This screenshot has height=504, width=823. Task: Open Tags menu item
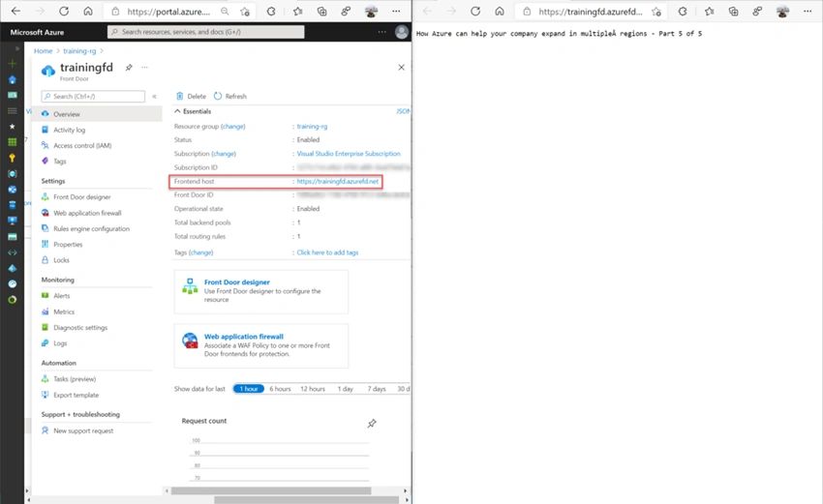59,162
